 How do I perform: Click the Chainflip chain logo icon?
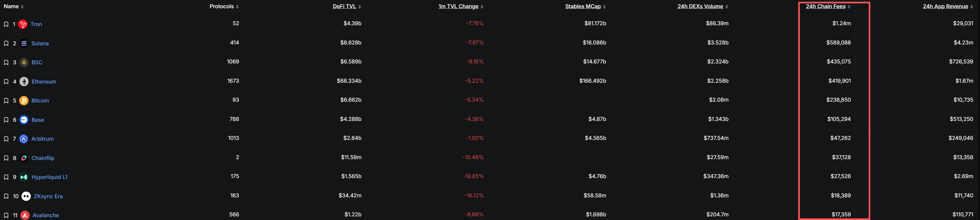pyautogui.click(x=23, y=158)
